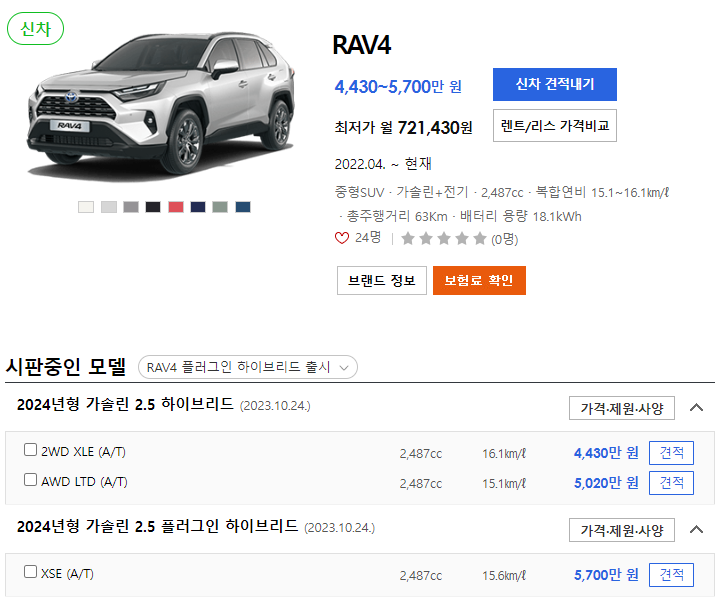
Task: Select the gray color swatch
Action: (131, 207)
